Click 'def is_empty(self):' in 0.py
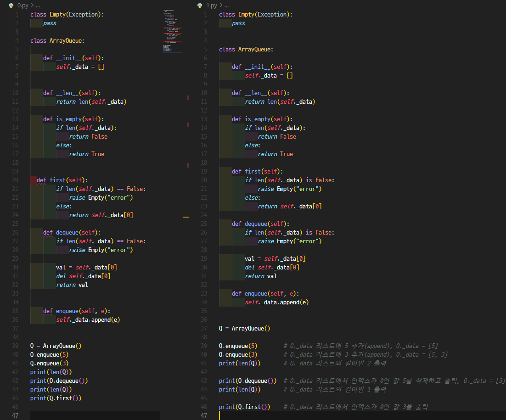This screenshot has height=420, width=506. (x=73, y=119)
